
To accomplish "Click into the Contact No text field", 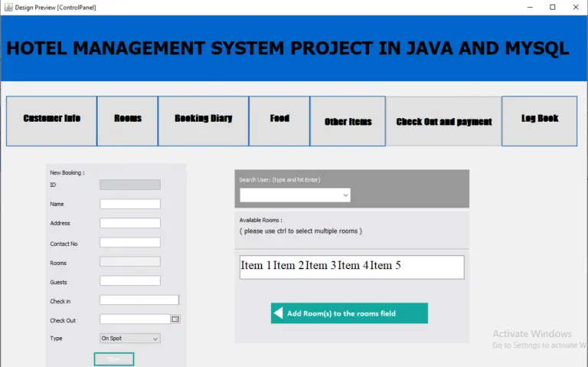I will point(129,242).
